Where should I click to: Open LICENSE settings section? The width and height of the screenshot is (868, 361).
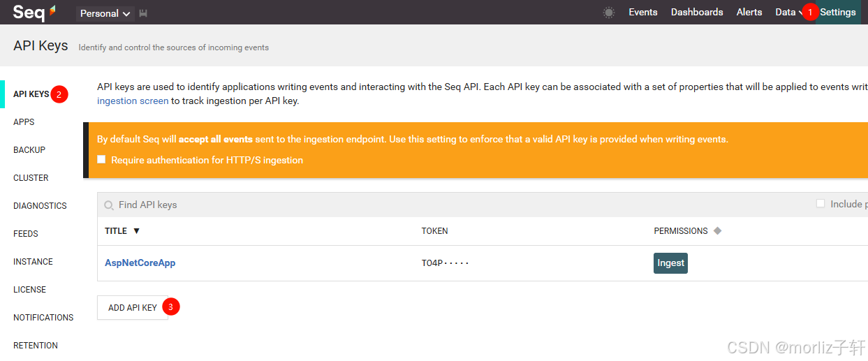point(29,290)
